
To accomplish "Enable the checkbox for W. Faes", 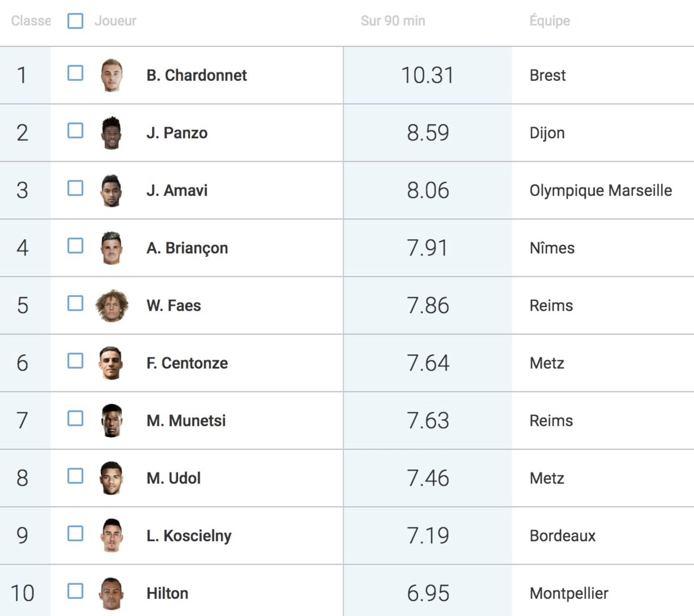I will coord(75,303).
